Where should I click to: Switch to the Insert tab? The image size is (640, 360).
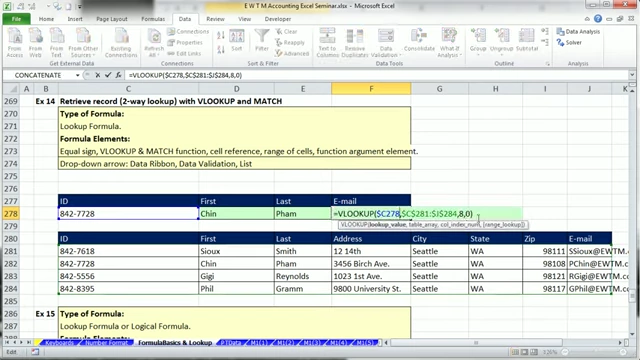75,19
